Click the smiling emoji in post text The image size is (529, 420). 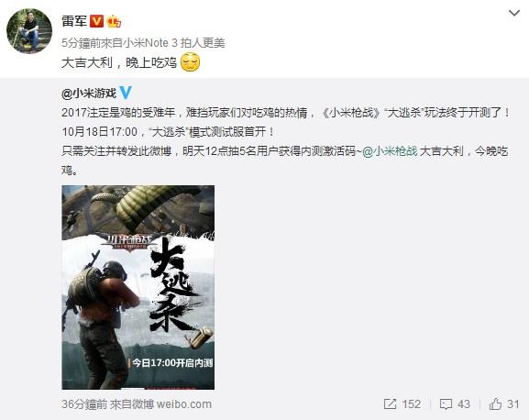(191, 62)
